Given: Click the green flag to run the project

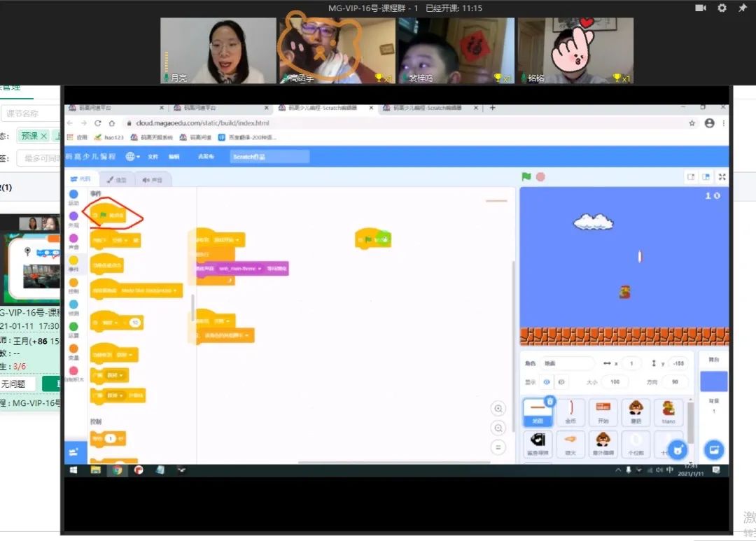Looking at the screenshot, I should pyautogui.click(x=526, y=177).
